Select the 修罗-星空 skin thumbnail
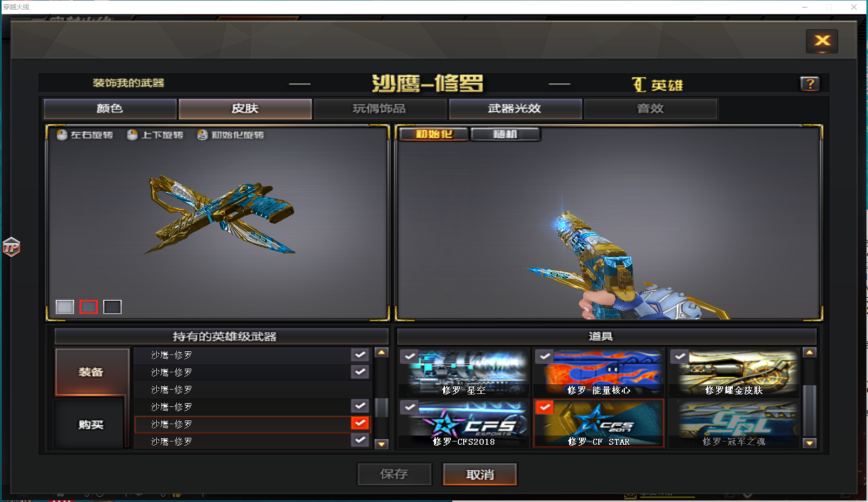The height and width of the screenshot is (502, 868). 464,372
